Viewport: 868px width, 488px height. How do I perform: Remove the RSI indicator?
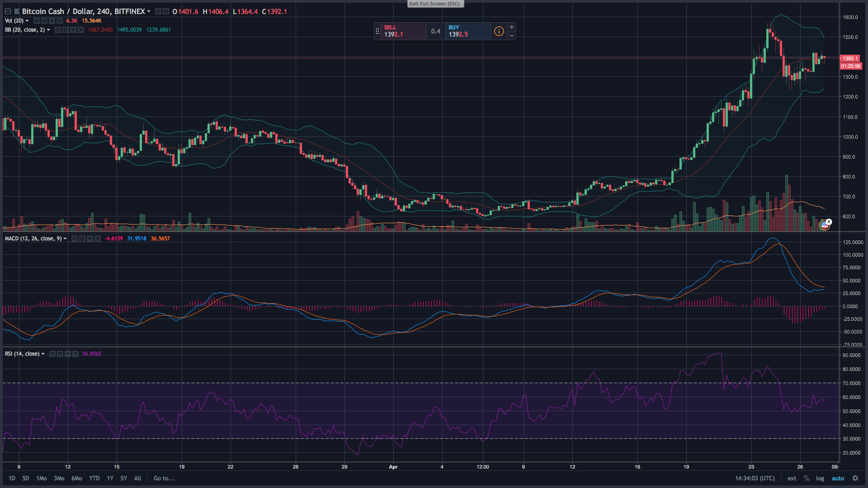pyautogui.click(x=75, y=354)
